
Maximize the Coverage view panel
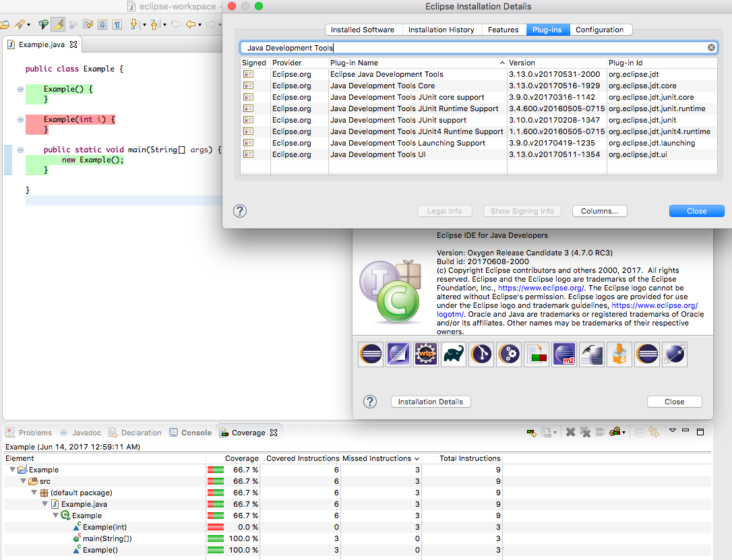pos(700,432)
